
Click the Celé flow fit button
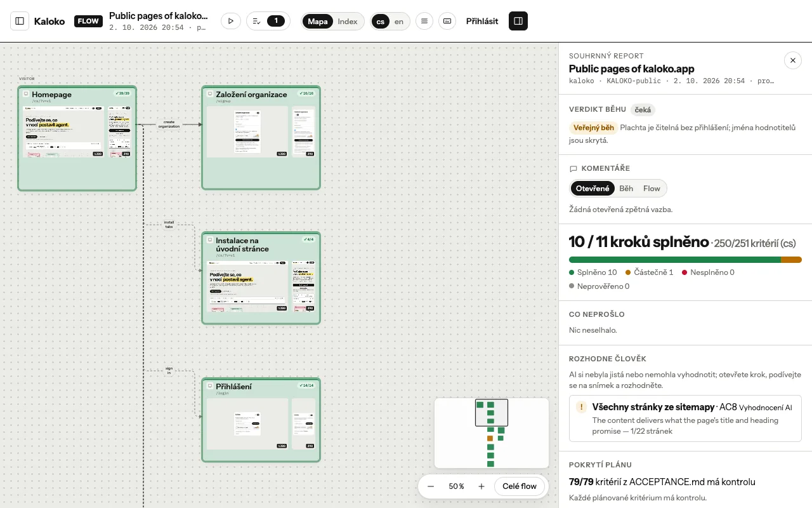(x=520, y=486)
